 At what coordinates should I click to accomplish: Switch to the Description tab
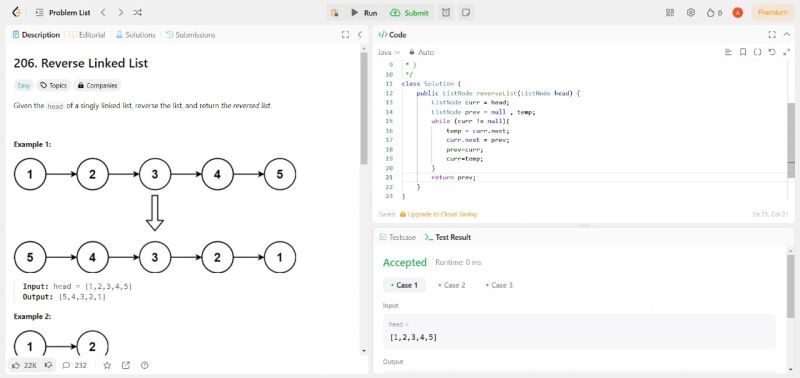tap(36, 35)
